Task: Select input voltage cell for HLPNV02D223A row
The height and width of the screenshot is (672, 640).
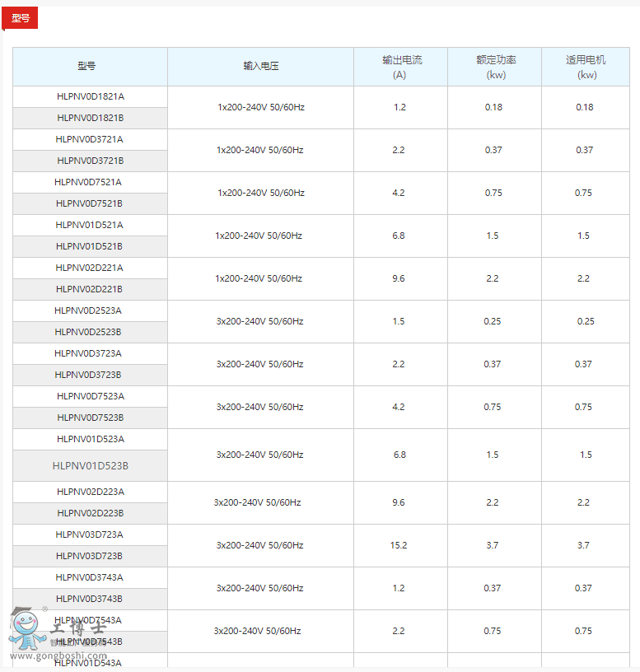Action: [258, 502]
